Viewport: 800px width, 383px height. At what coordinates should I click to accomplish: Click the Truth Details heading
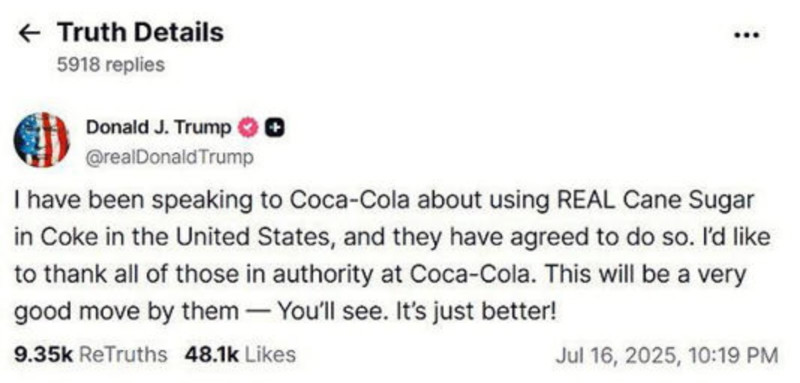point(140,33)
